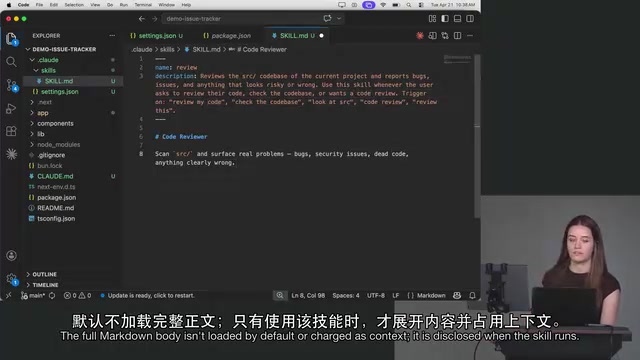Expand the TIMELINE section
The image size is (640, 360).
click(x=45, y=285)
